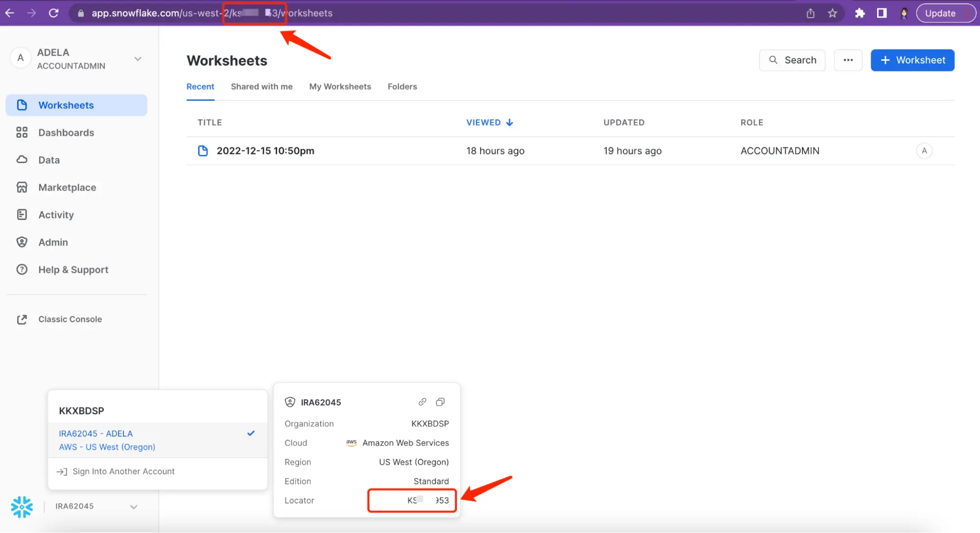Copy account URL with the link icon
The image size is (980, 533).
point(422,402)
